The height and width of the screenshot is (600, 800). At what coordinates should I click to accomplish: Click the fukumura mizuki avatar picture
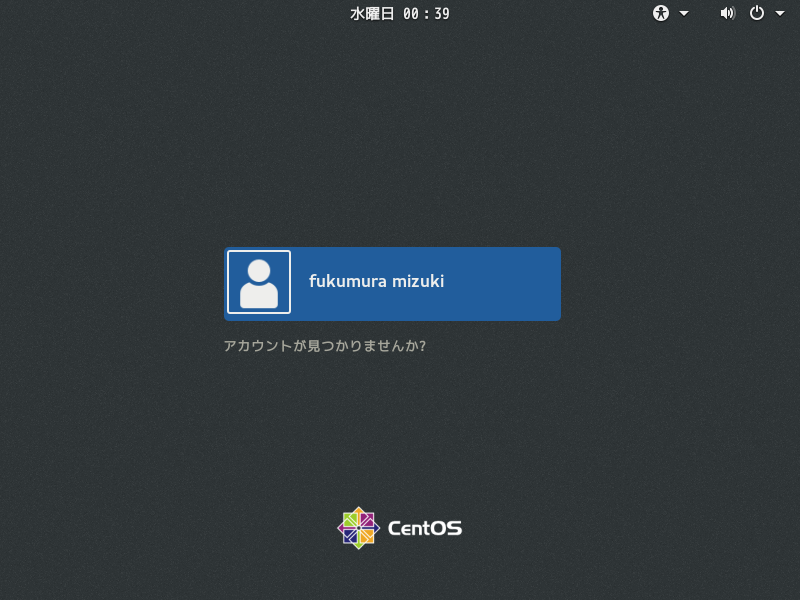click(x=259, y=282)
